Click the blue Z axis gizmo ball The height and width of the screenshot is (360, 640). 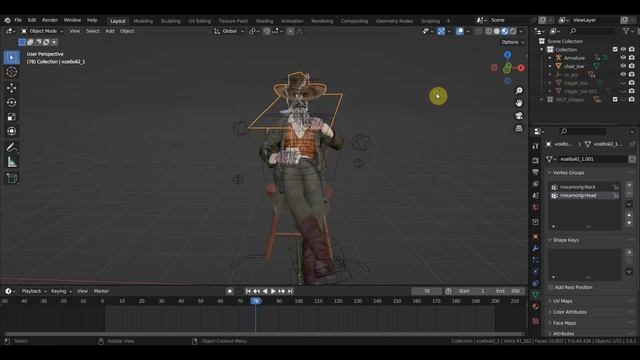pyautogui.click(x=507, y=55)
